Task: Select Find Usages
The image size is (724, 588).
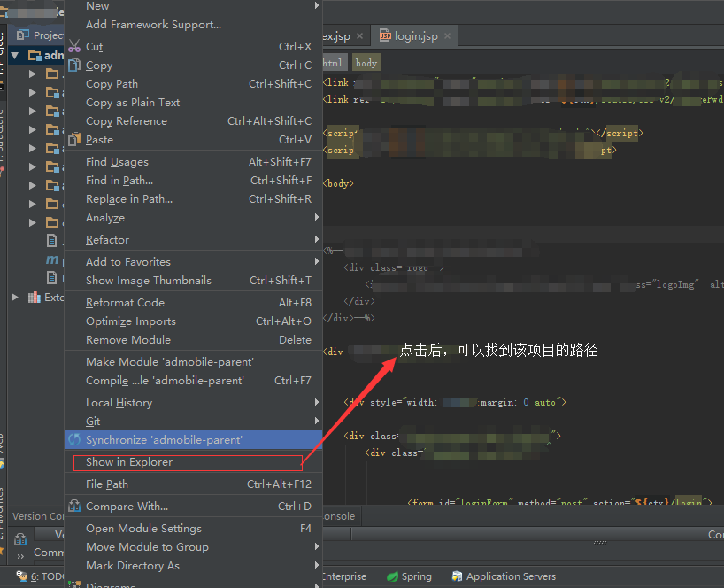Action: click(194, 162)
